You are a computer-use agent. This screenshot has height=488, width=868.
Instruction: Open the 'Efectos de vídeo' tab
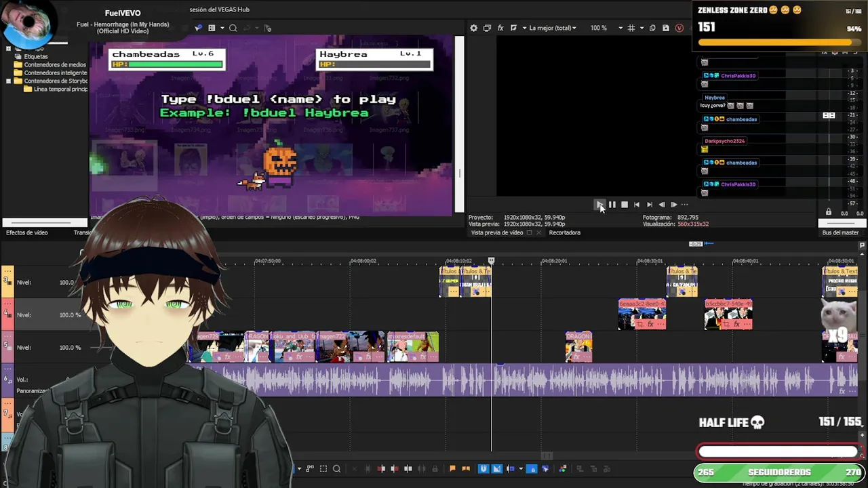(27, 232)
